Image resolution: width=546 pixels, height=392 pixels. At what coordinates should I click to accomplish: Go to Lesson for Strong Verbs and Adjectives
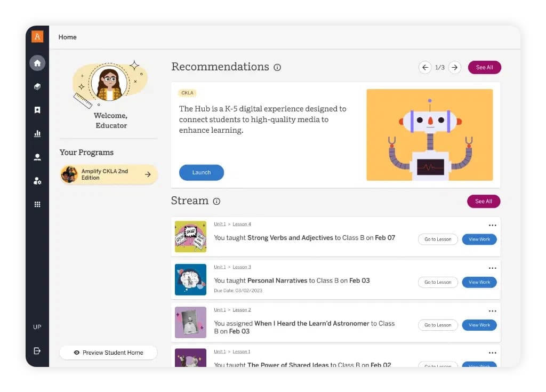coord(438,239)
